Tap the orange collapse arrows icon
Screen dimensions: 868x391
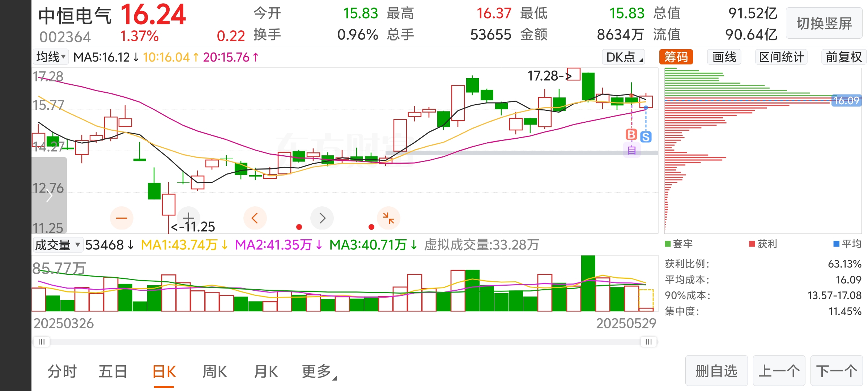(x=388, y=218)
